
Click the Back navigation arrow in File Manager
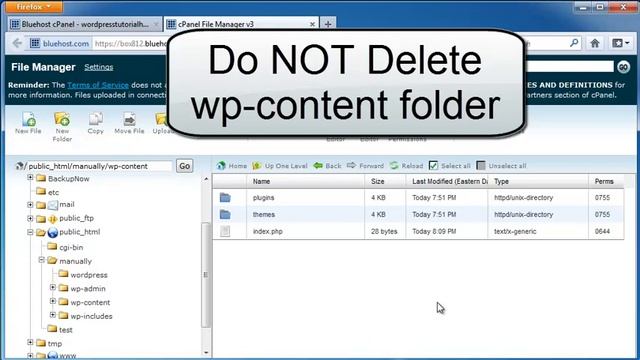327,166
